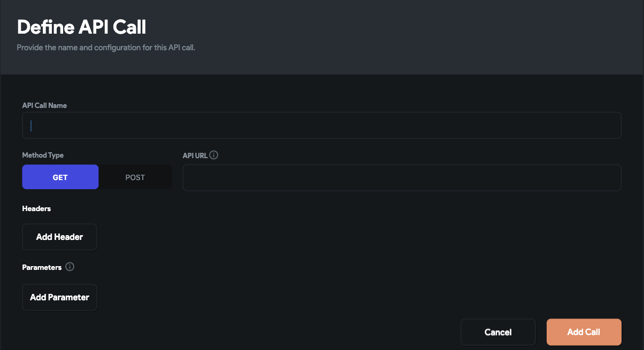Click the API Call Name label
The width and height of the screenshot is (644, 350).
(44, 105)
